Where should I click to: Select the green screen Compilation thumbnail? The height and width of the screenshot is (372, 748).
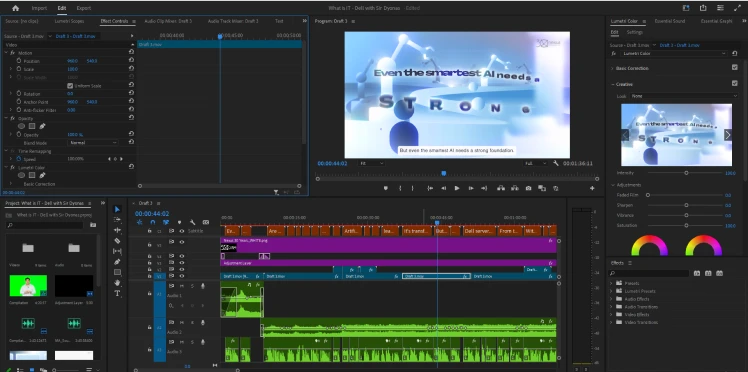click(28, 286)
